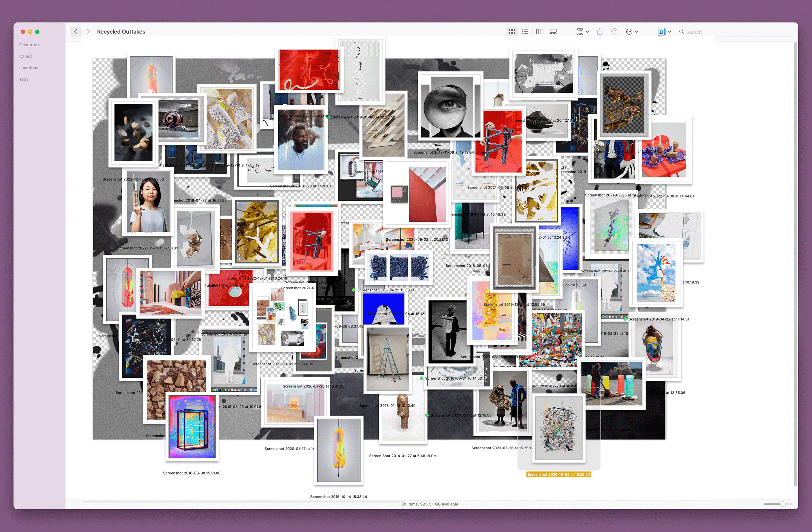Screen dimensions: 812x532
Task: Open the Action ellipsis menu
Action: point(632,32)
